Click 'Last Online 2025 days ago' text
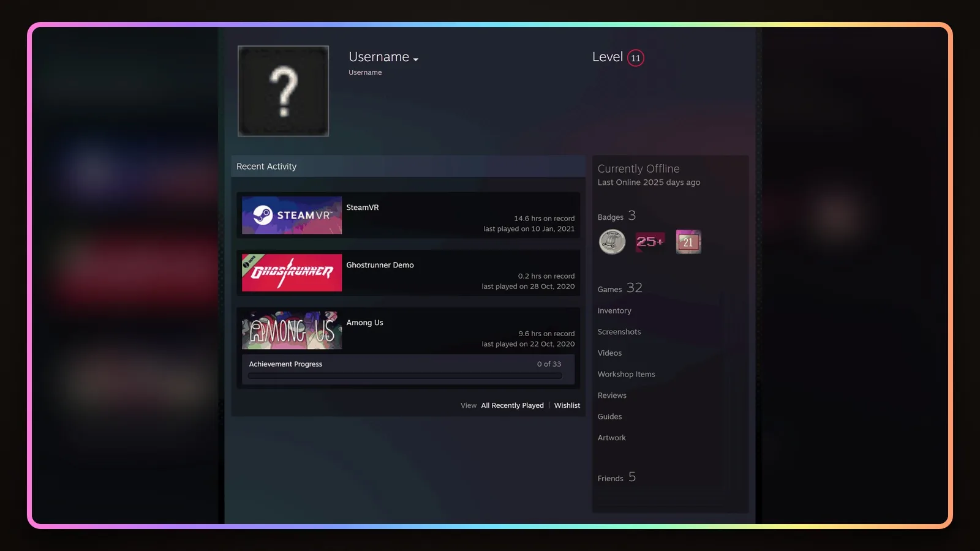980x551 pixels. tap(649, 182)
